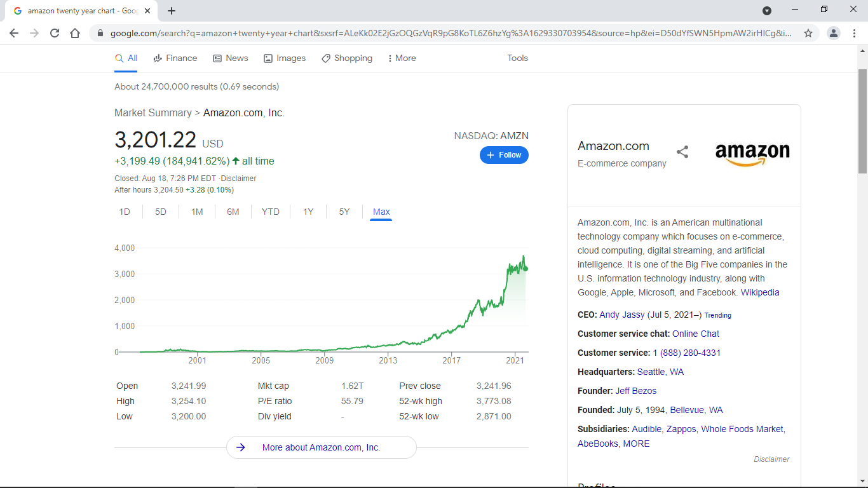Click the address bar URL field

click(x=451, y=33)
